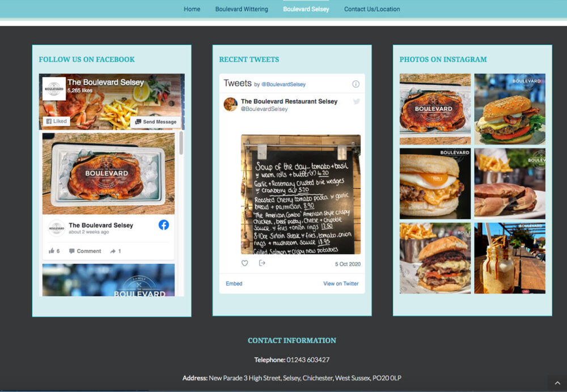
Task: Click the Boulevard logo in Facebook header
Action: (54, 88)
